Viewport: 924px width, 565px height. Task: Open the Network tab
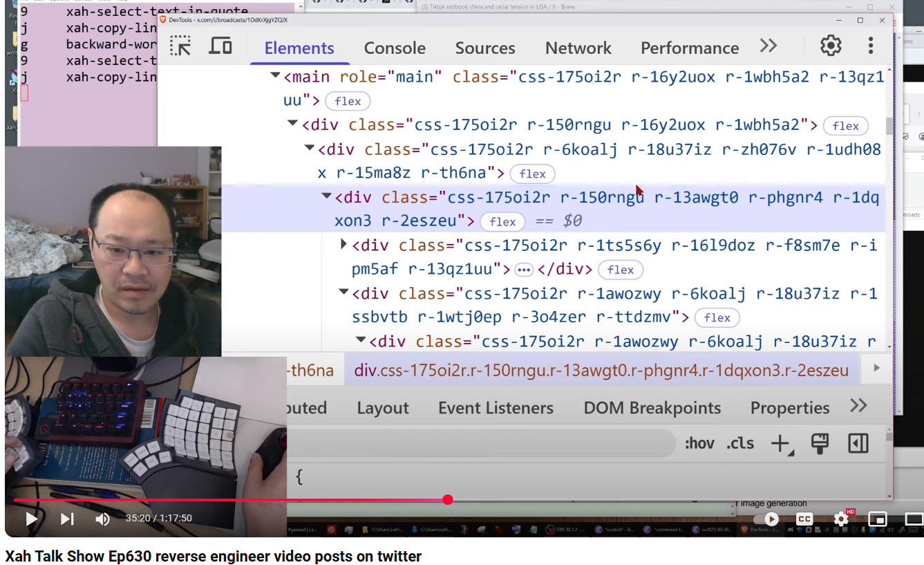coord(578,48)
